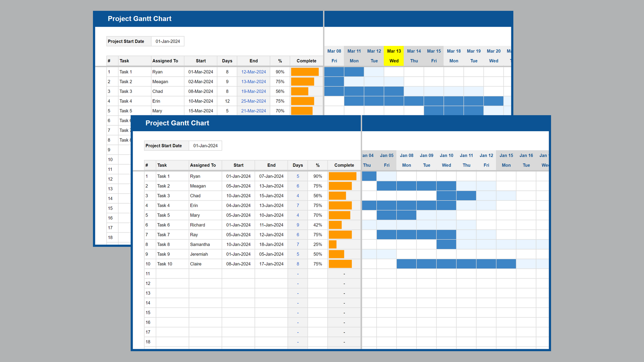Image resolution: width=644 pixels, height=362 pixels.
Task: Click the Assigned To column header in front chart
Action: pos(203,165)
